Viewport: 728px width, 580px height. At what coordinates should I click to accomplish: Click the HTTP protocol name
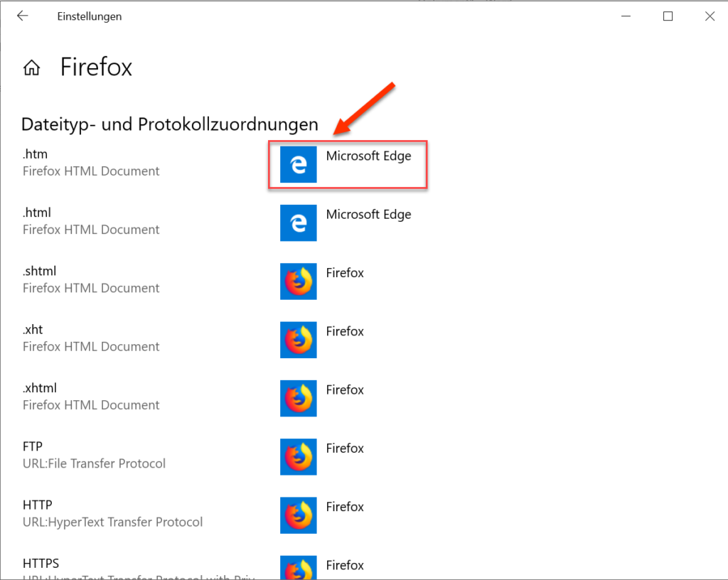point(38,505)
